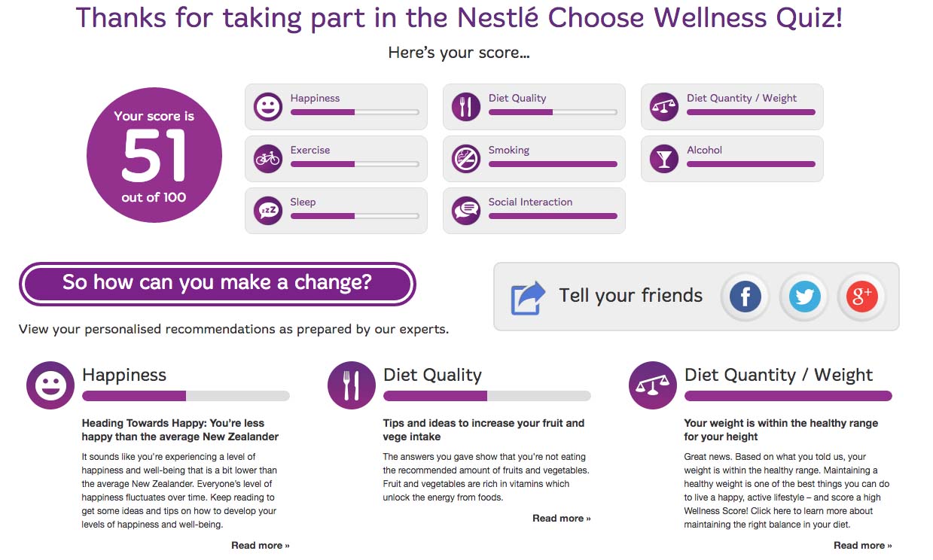Click 'Read more' under Diet Quantity / Weight
The width and height of the screenshot is (933, 560).
click(x=862, y=545)
